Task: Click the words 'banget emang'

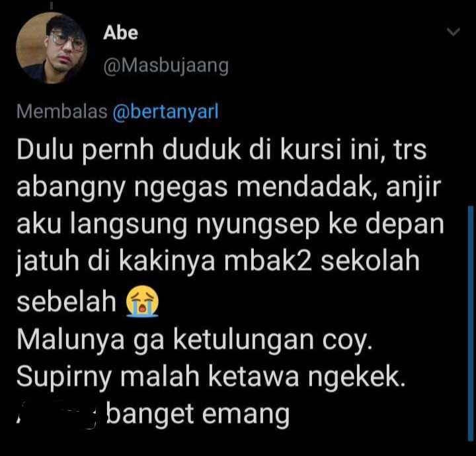Action: pos(198,414)
